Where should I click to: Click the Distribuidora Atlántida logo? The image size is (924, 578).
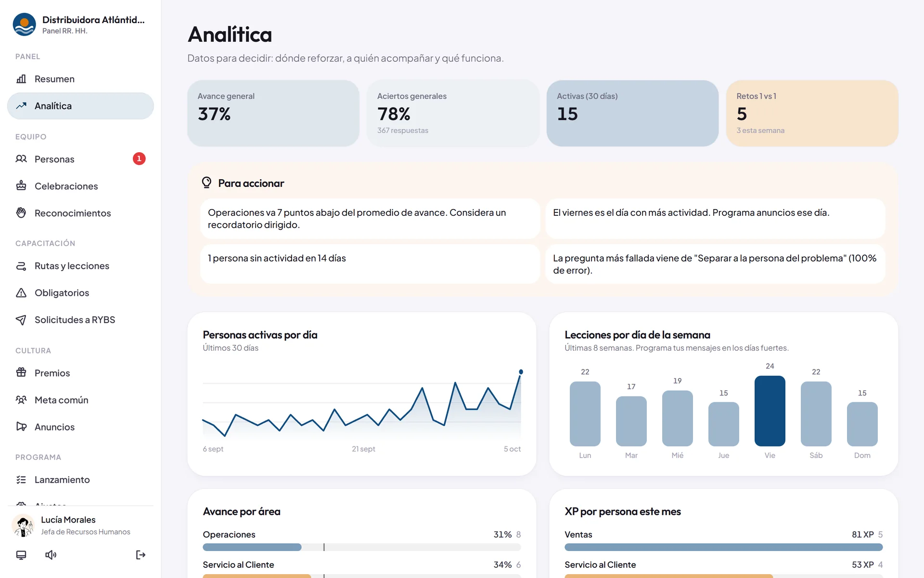(25, 25)
